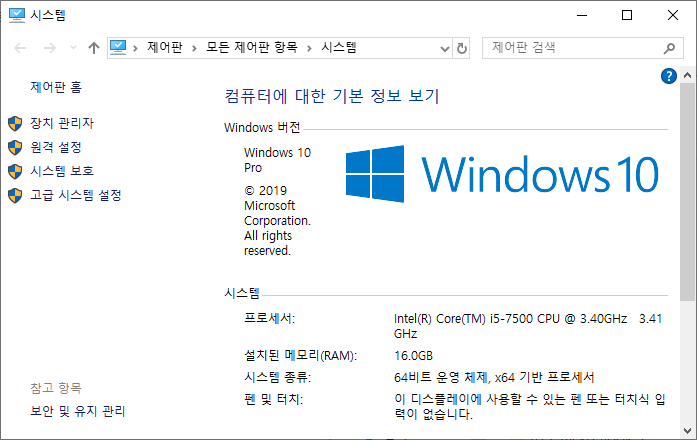Expand chevron after 모든 제어판 항목
This screenshot has height=440, width=697.
tap(309, 48)
